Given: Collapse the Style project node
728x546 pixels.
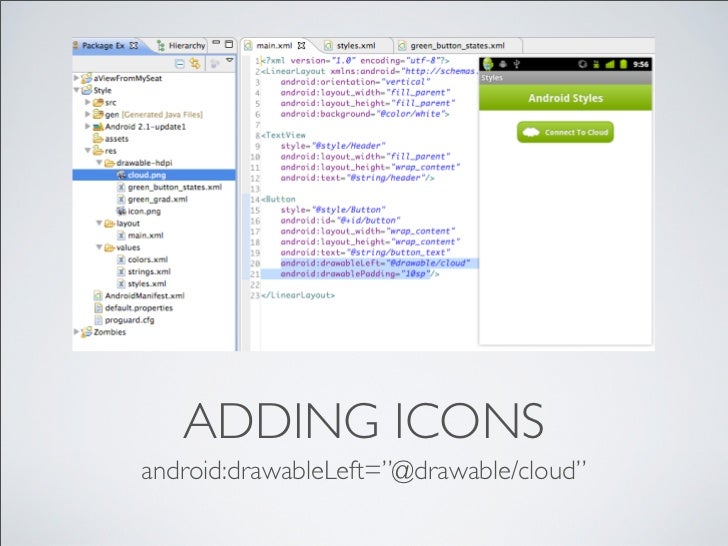Looking at the screenshot, I should pos(76,90).
